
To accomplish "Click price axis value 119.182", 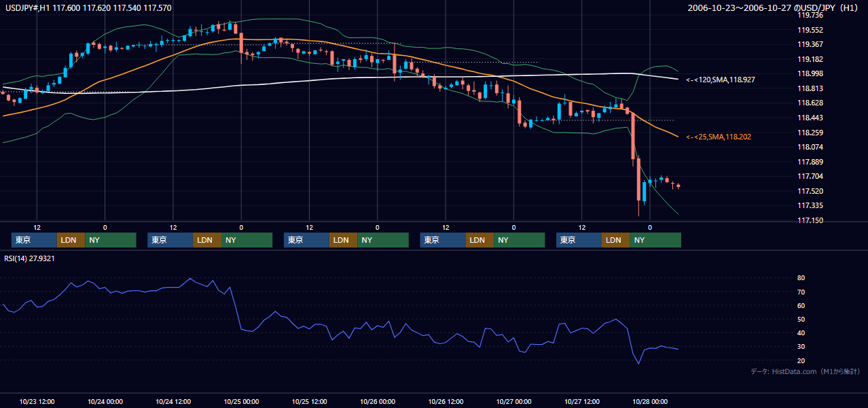I will pyautogui.click(x=810, y=59).
